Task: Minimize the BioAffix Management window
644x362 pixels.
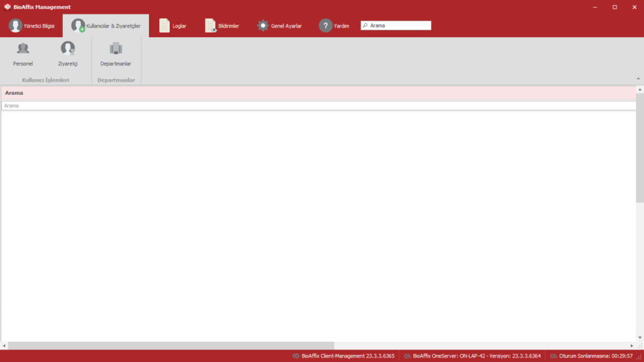Action: point(595,7)
